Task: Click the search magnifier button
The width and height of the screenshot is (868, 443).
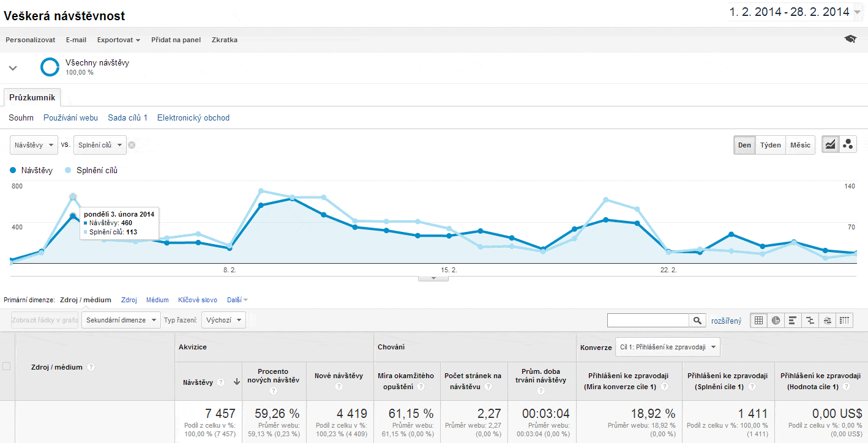Action: (698, 320)
